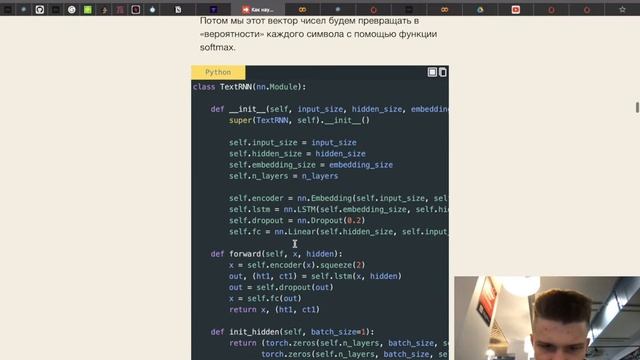
Task: Click the page scrollbar thumb
Action: coord(637,107)
